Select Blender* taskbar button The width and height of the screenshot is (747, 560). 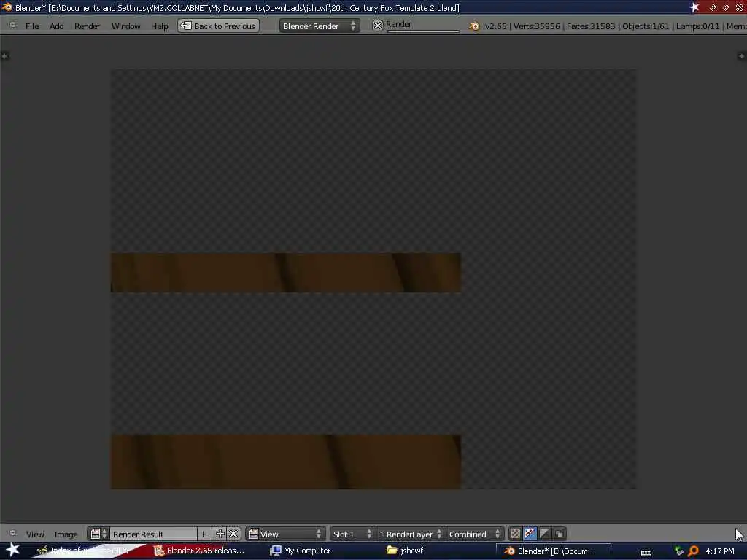click(x=553, y=551)
